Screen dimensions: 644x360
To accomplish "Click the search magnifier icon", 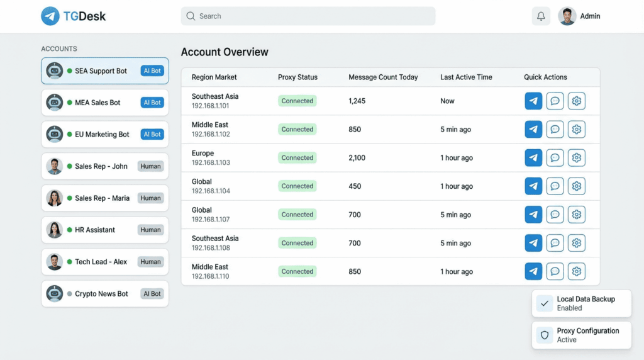I will pyautogui.click(x=191, y=16).
